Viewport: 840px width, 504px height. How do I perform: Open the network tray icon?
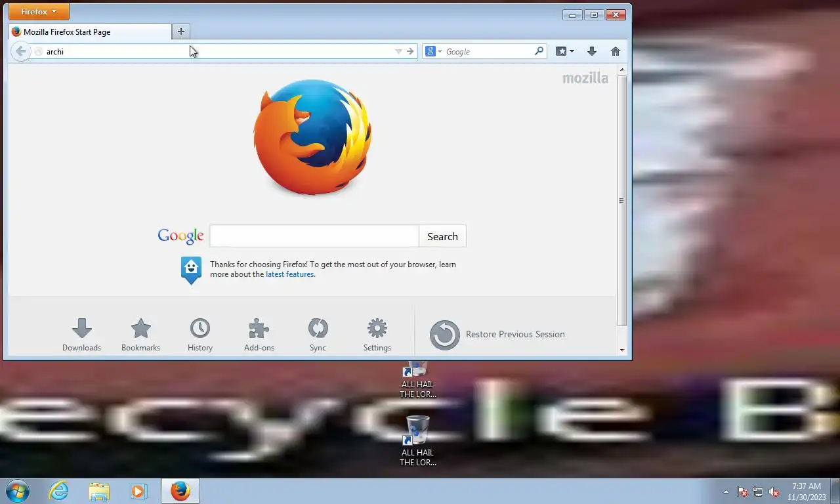click(758, 492)
